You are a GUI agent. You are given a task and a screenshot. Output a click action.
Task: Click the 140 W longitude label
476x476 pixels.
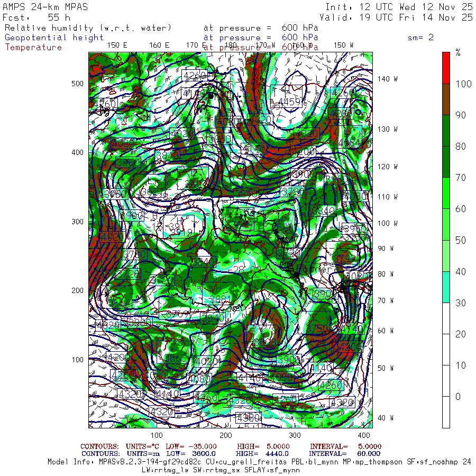coord(388,79)
